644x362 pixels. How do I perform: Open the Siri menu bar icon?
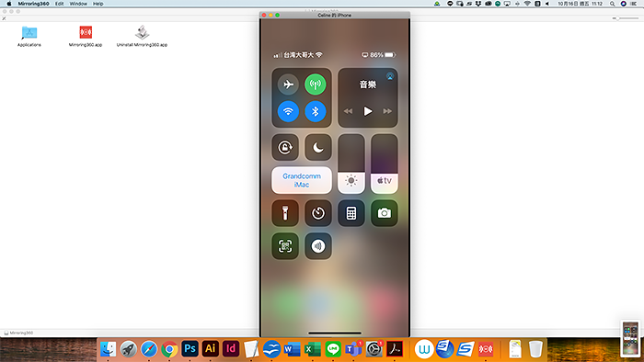pyautogui.click(x=623, y=4)
